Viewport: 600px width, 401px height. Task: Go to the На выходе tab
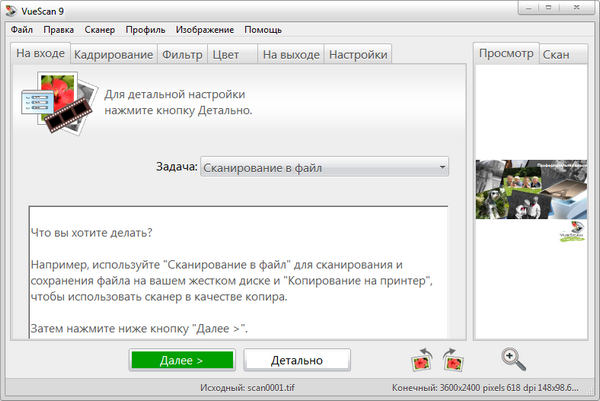tap(289, 54)
